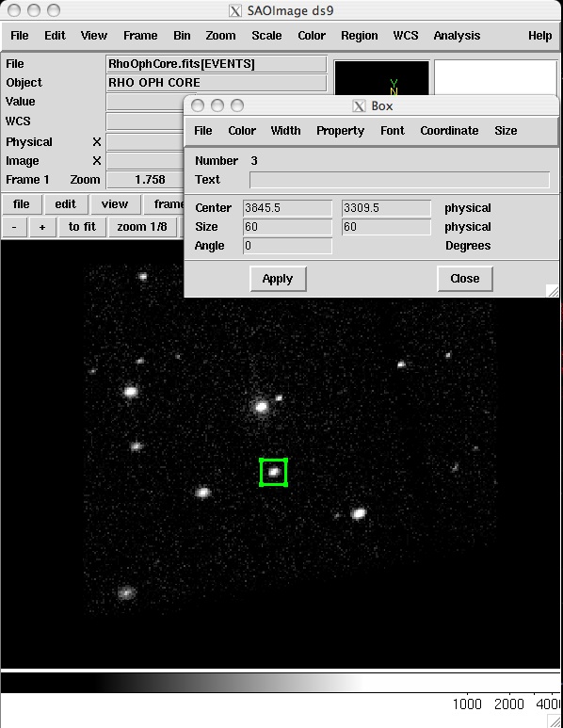Click the minus zoom-out button
Screen dimensions: 563x728
(14, 227)
